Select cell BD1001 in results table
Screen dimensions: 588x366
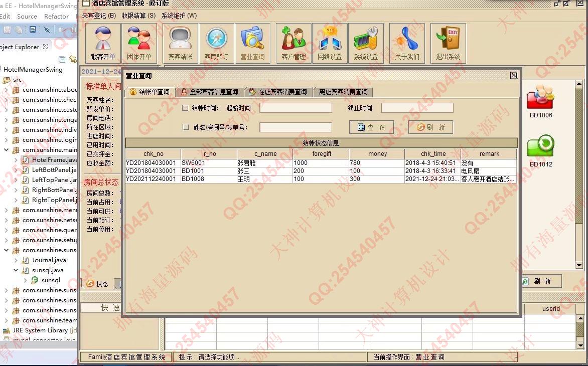click(209, 171)
